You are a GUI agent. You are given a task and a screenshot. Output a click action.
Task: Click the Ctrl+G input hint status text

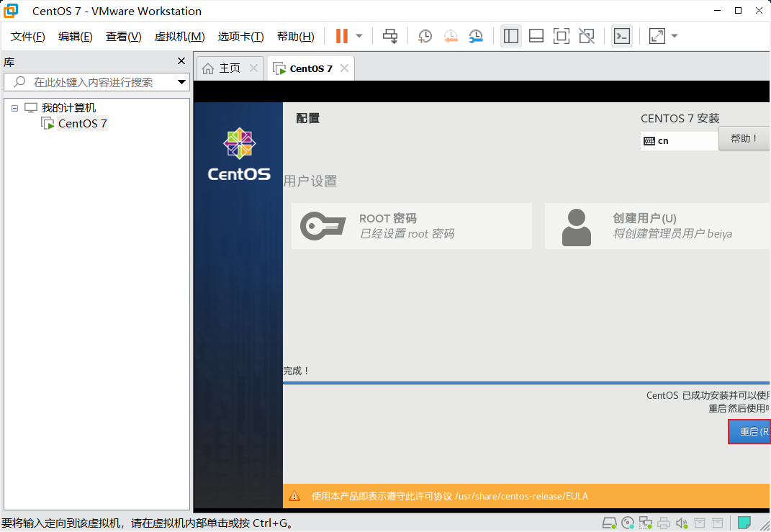148,523
